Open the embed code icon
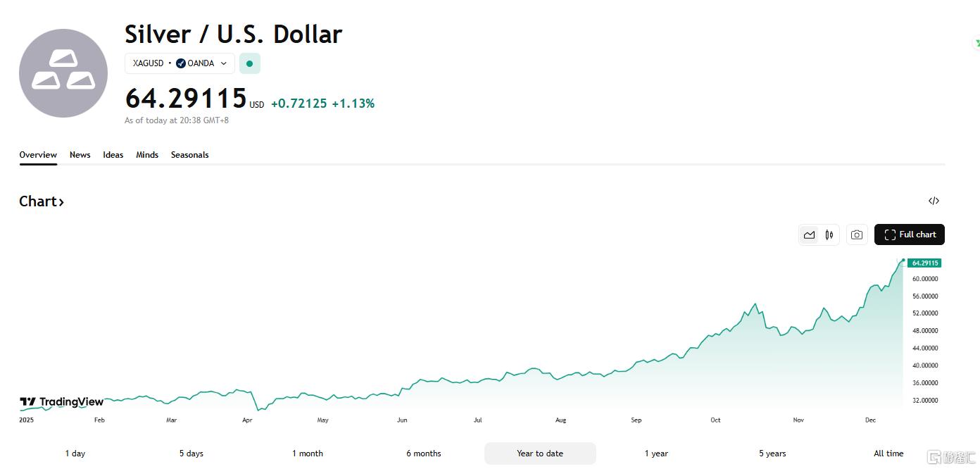The height and width of the screenshot is (469, 980). (x=934, y=201)
